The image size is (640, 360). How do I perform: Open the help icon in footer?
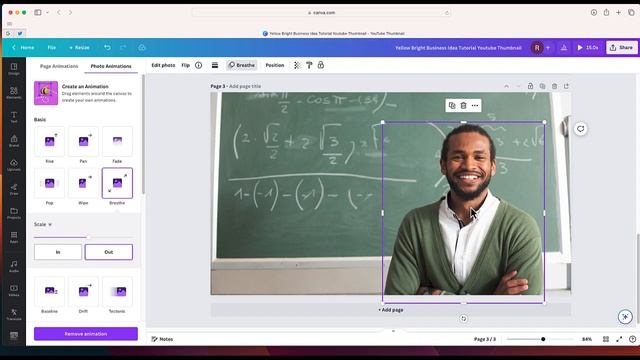(632, 339)
